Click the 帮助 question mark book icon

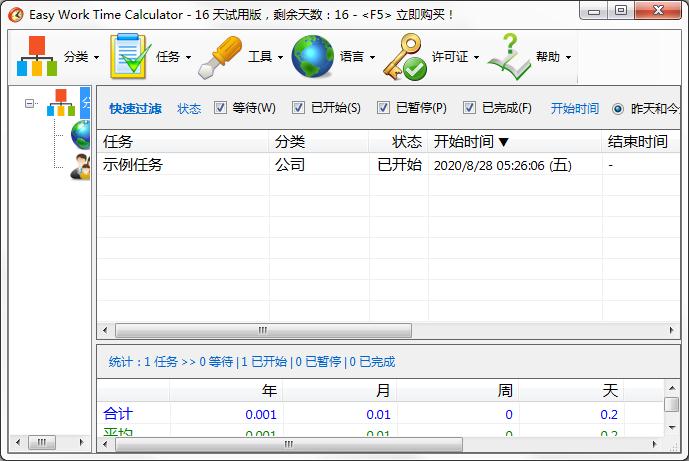(x=509, y=57)
